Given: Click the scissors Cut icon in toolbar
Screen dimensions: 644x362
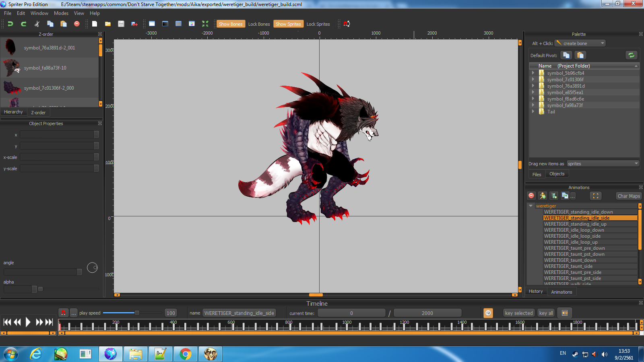Looking at the screenshot, I should pyautogui.click(x=37, y=24).
